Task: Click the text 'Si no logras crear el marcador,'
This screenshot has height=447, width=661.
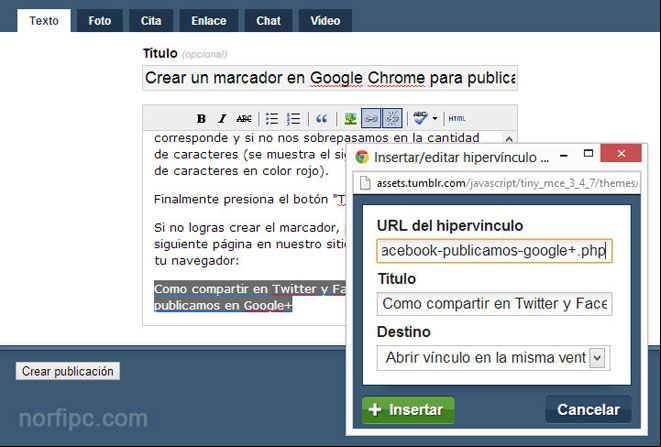Action: 247,228
